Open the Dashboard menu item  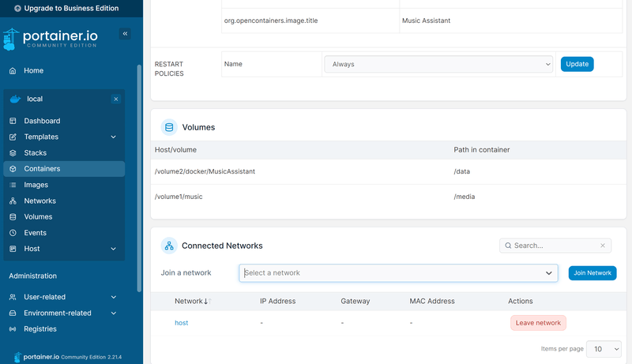[x=42, y=121]
